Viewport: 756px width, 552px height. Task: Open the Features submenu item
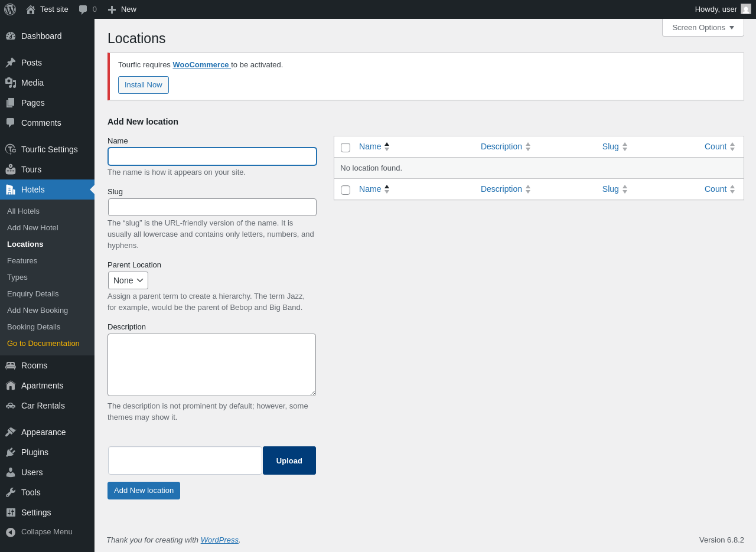(x=22, y=260)
